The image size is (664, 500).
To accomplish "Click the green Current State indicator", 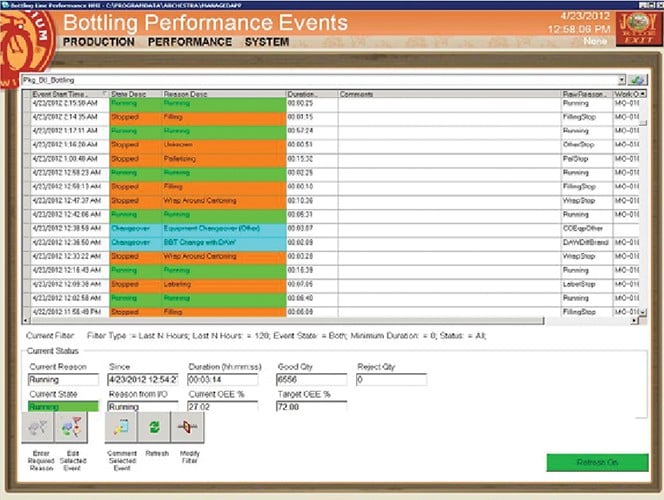I will pyautogui.click(x=64, y=408).
